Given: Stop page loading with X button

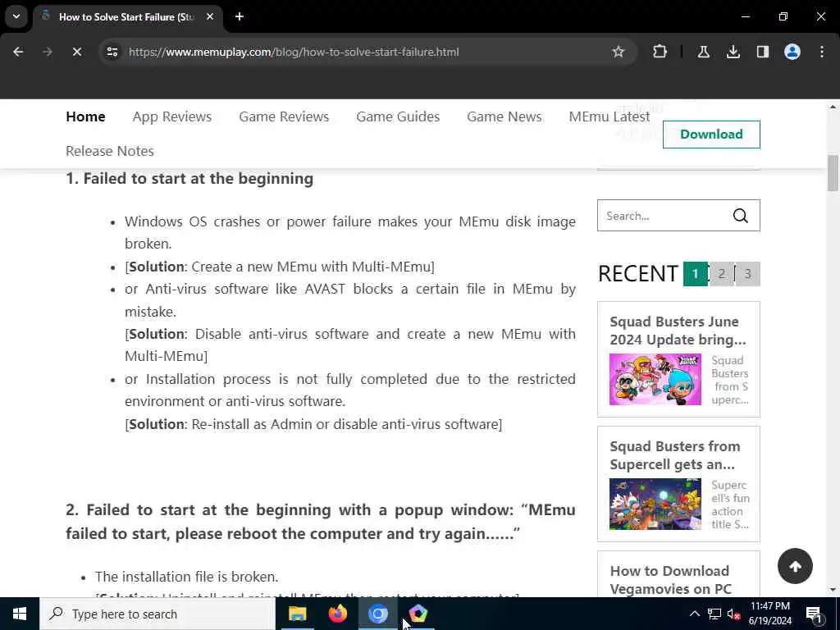Looking at the screenshot, I should point(76,52).
